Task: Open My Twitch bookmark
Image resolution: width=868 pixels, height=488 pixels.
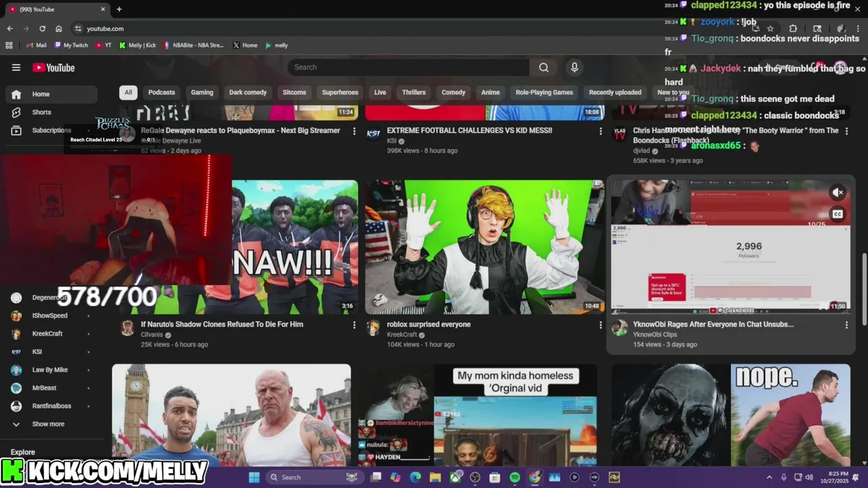Action: coord(71,45)
